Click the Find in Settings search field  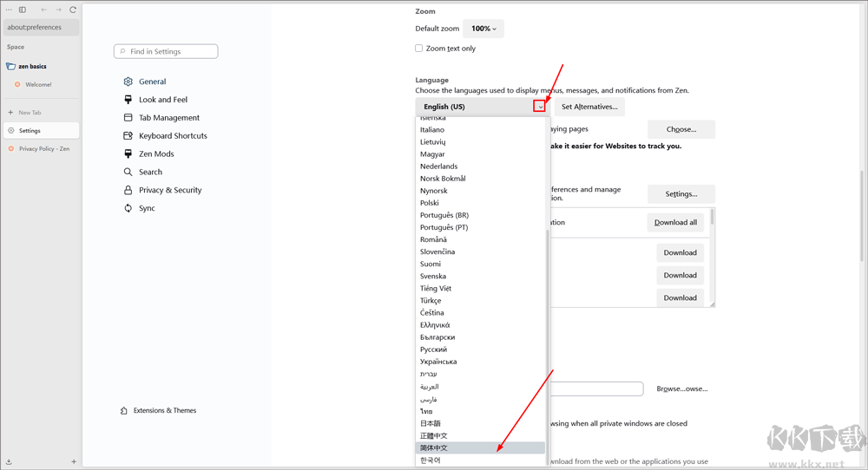pyautogui.click(x=166, y=51)
